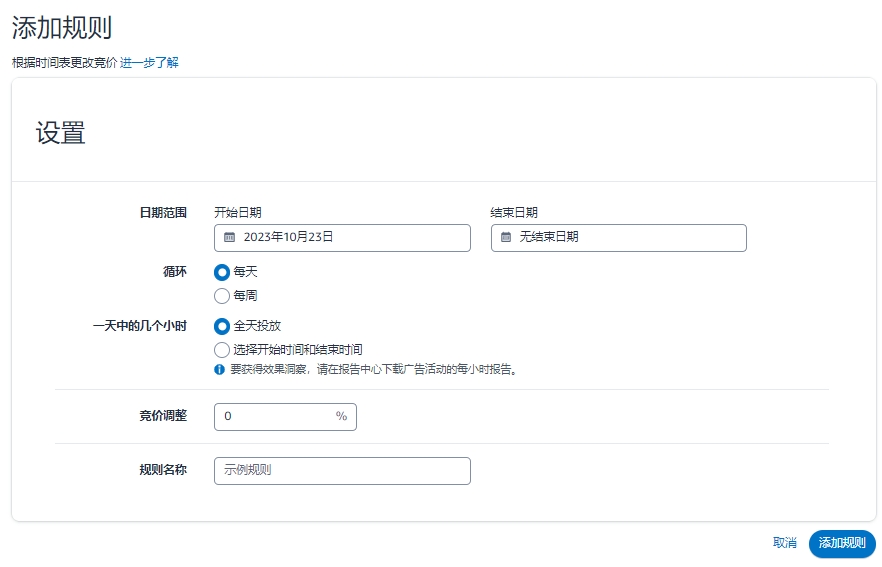Click the 结束日期 field label

(514, 213)
